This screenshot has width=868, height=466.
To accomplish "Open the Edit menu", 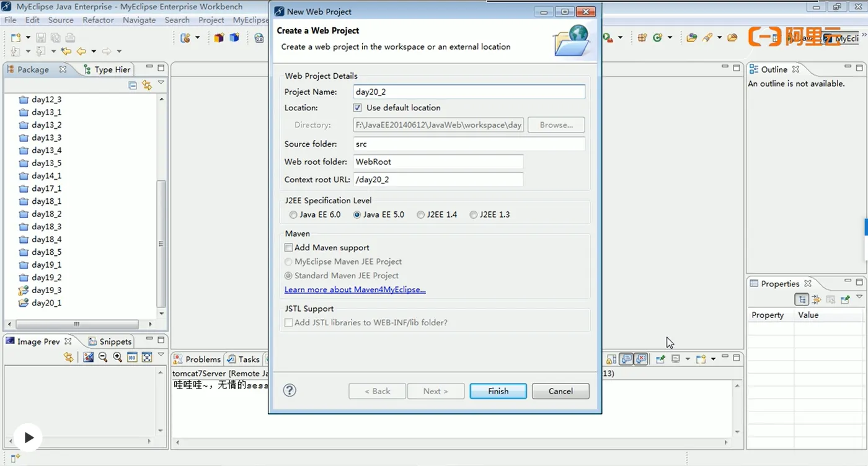I will click(x=32, y=20).
